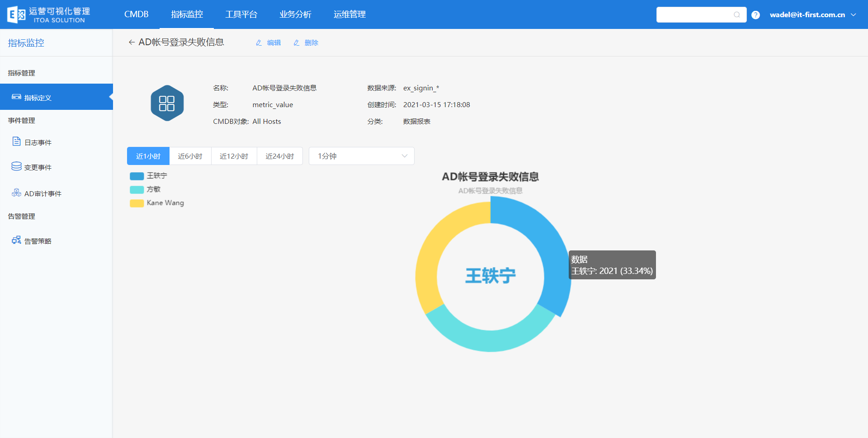Click the grey chart subtitle under the title
Screen dimensions: 868x438
[491, 191]
